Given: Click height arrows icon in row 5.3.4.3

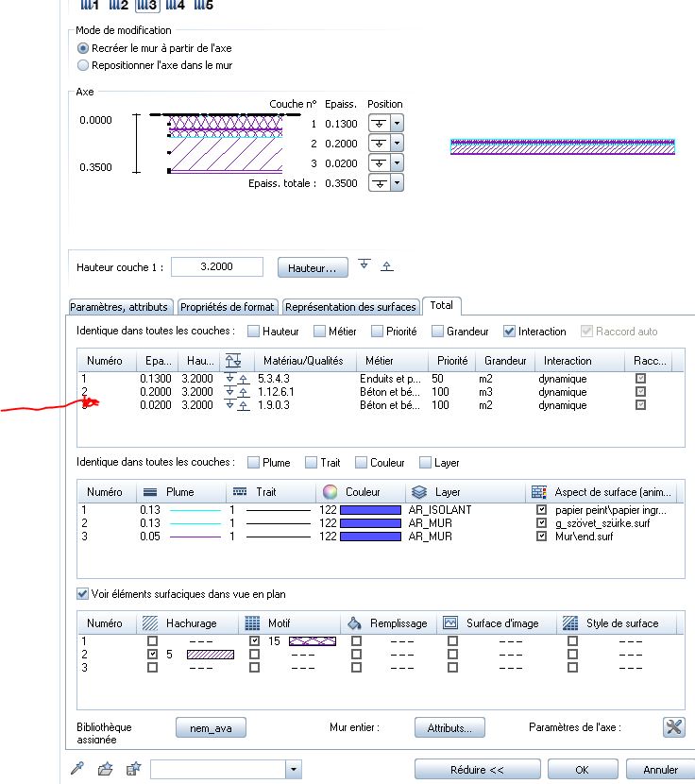Looking at the screenshot, I should [x=236, y=378].
